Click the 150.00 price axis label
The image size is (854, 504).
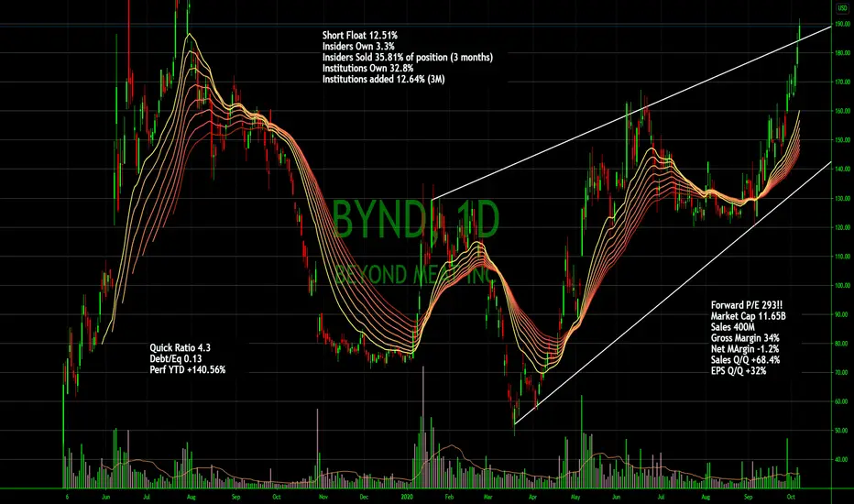pyautogui.click(x=842, y=140)
